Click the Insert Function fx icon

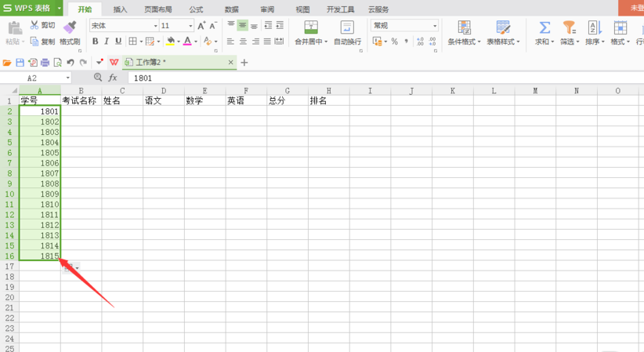coord(113,78)
